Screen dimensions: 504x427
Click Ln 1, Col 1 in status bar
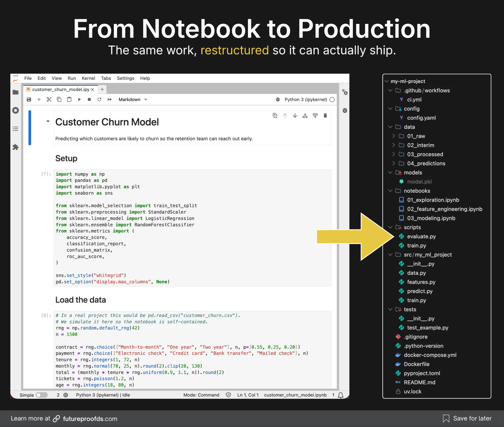248,395
